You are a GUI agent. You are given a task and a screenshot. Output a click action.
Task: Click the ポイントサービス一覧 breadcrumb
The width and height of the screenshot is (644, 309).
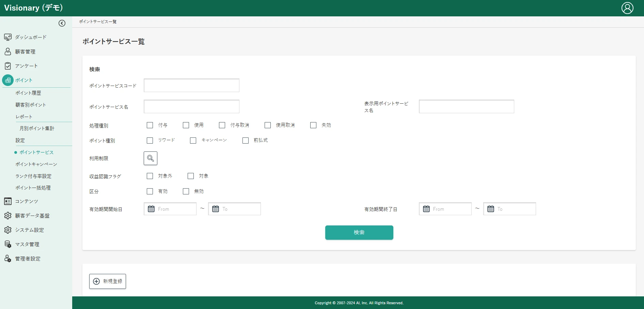[98, 21]
